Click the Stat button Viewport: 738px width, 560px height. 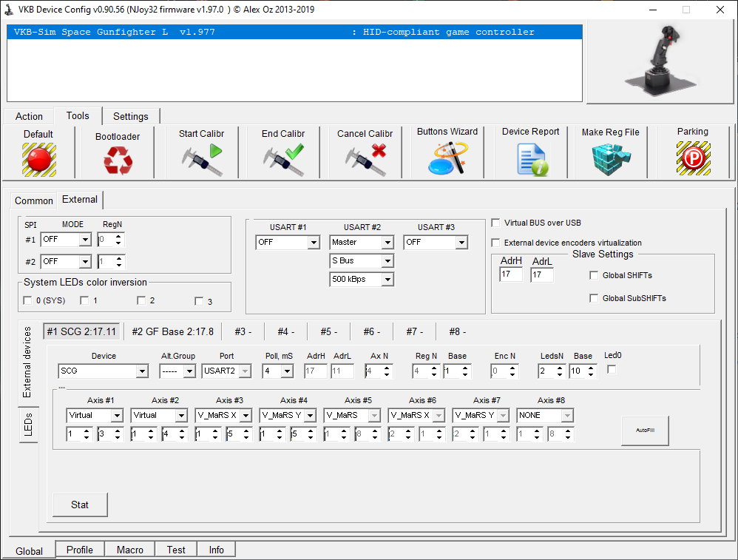pyautogui.click(x=80, y=505)
